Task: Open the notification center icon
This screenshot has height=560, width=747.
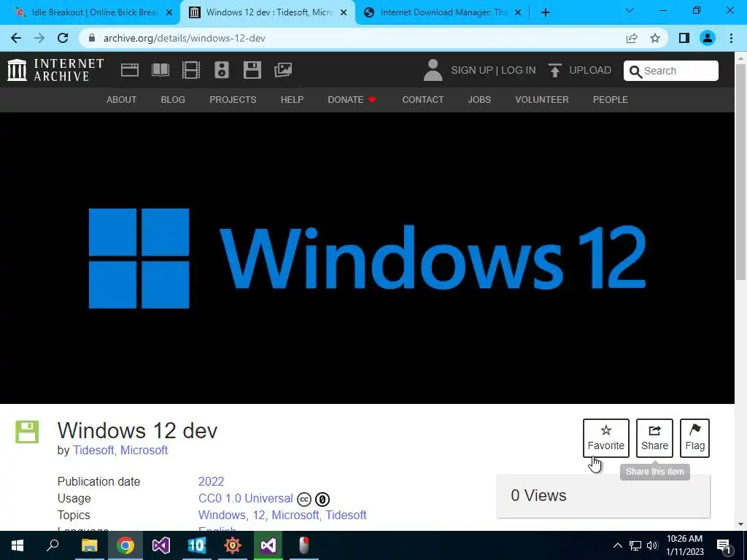Action: coord(724,546)
